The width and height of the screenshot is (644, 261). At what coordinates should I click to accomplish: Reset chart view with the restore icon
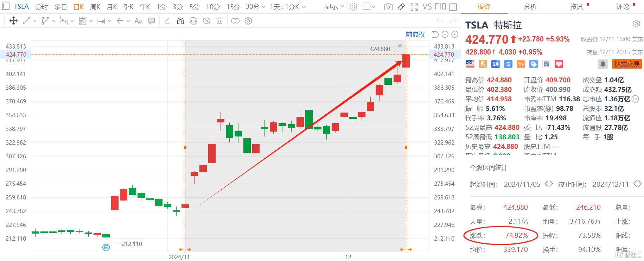pos(435,34)
